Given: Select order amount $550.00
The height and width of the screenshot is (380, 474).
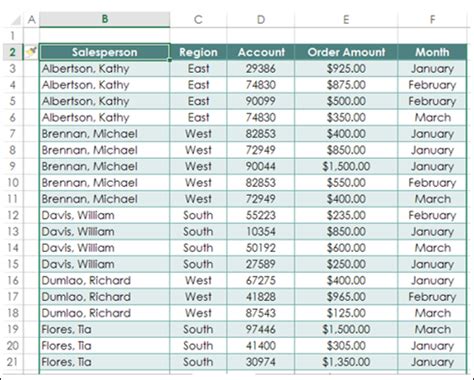Looking at the screenshot, I should pyautogui.click(x=346, y=182).
